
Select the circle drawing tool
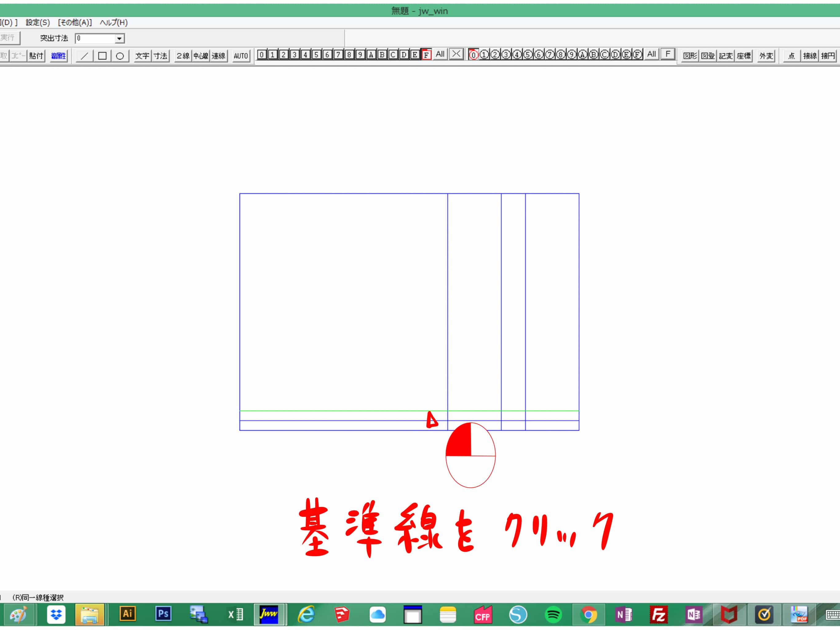(120, 56)
